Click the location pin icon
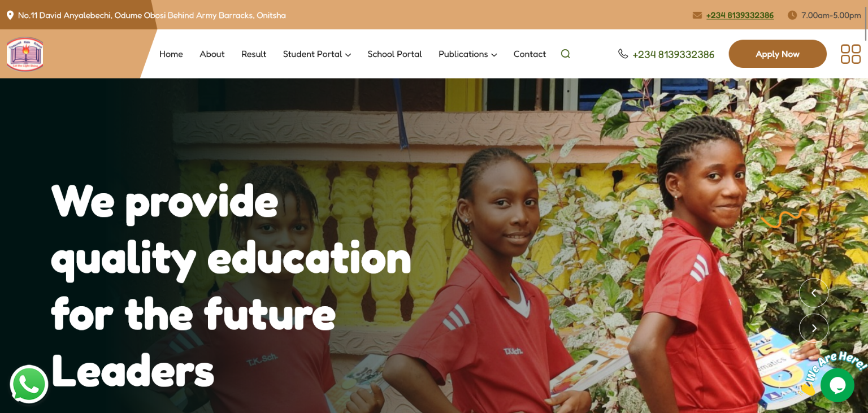This screenshot has height=413, width=868. click(10, 15)
